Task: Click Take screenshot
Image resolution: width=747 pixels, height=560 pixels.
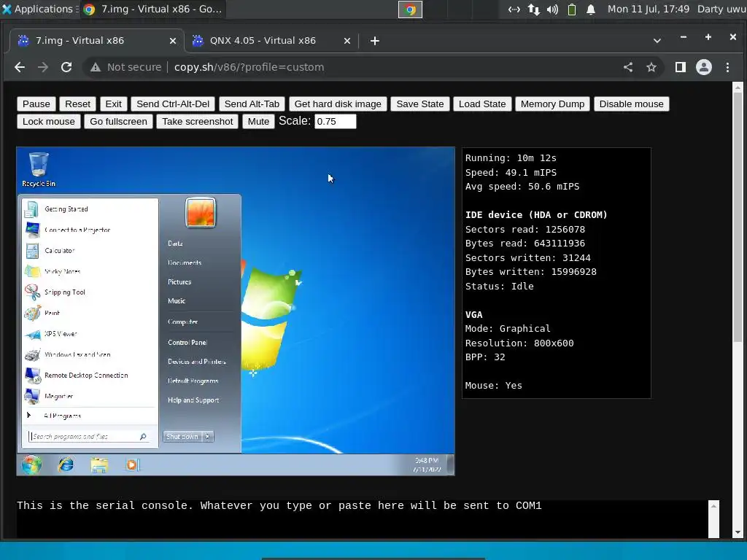Action: [198, 122]
